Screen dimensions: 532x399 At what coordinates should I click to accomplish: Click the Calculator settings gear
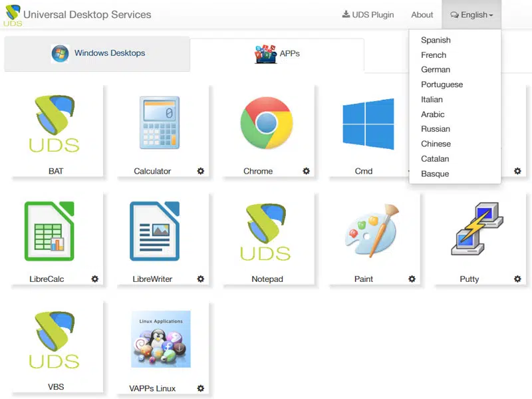click(201, 171)
